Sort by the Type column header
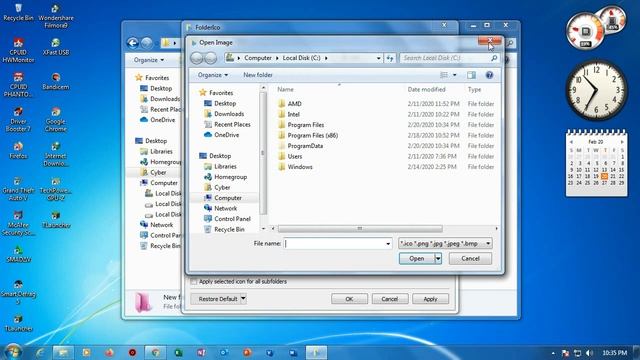The image size is (640, 360). pos(474,89)
